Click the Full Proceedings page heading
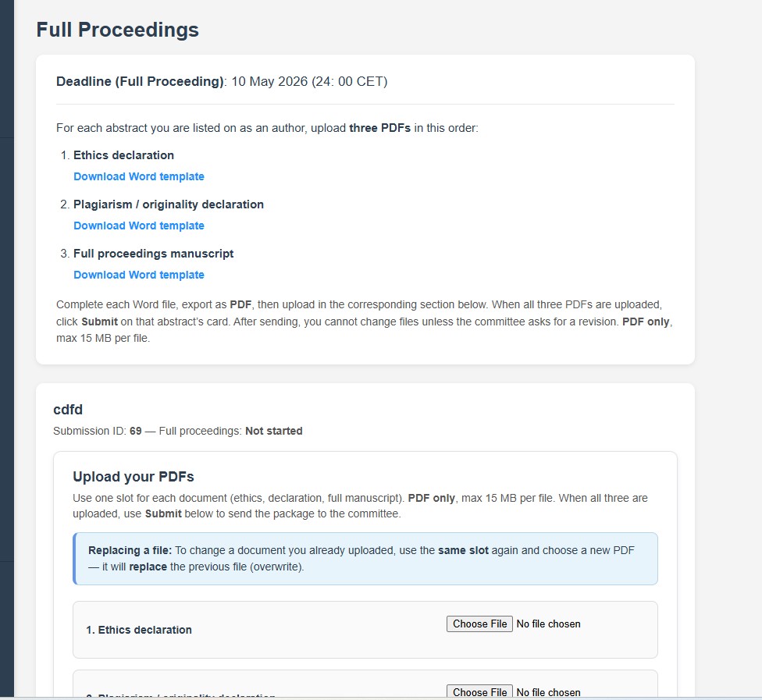This screenshot has height=700, width=762. coord(117,30)
